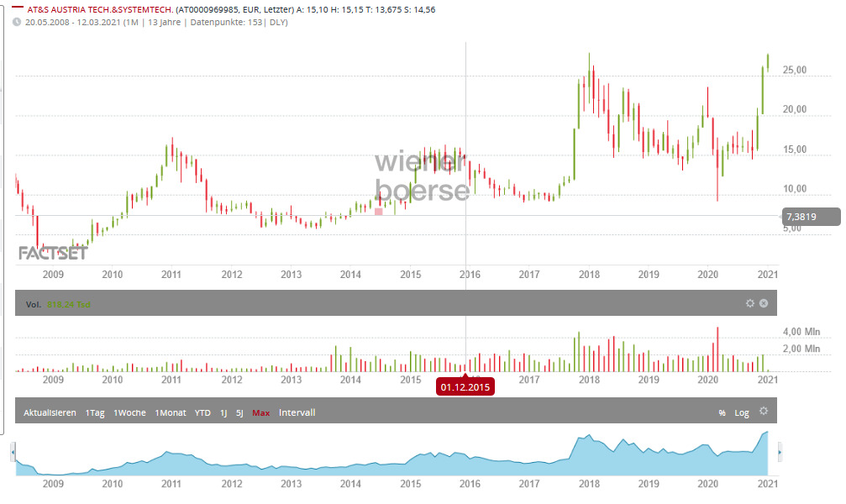846x504 pixels.
Task: Select the YTD time range
Action: tap(202, 412)
